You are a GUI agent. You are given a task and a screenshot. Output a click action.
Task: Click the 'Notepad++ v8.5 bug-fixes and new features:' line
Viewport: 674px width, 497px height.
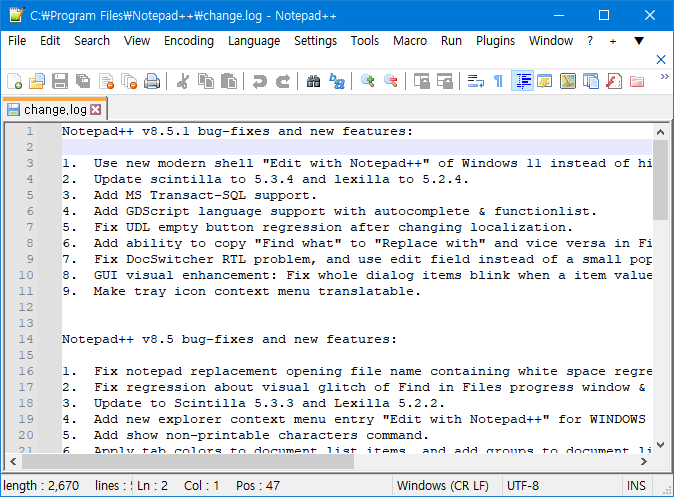coord(229,339)
